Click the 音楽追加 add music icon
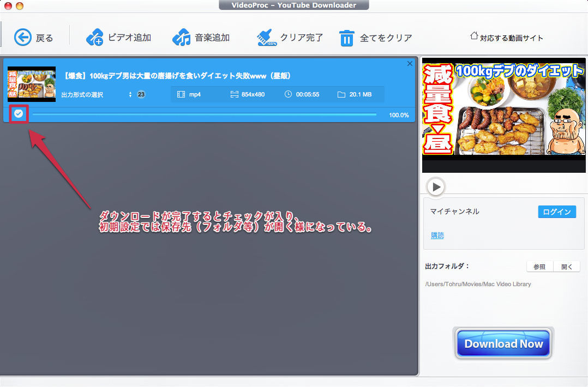This screenshot has height=387, width=588. point(182,38)
